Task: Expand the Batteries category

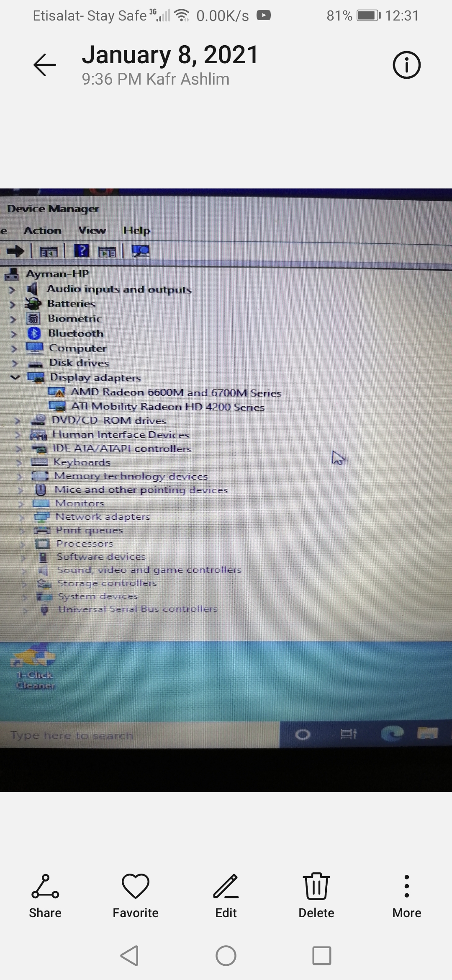Action: pyautogui.click(x=13, y=304)
